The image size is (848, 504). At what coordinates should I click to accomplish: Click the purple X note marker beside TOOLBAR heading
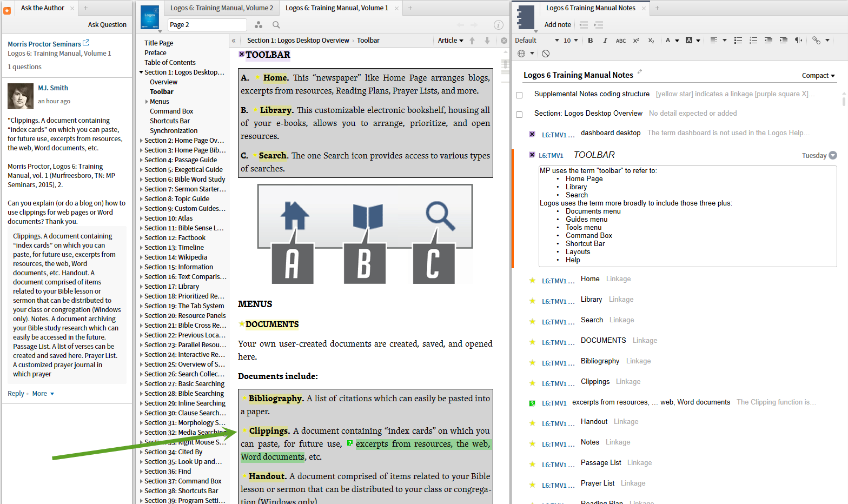click(242, 54)
